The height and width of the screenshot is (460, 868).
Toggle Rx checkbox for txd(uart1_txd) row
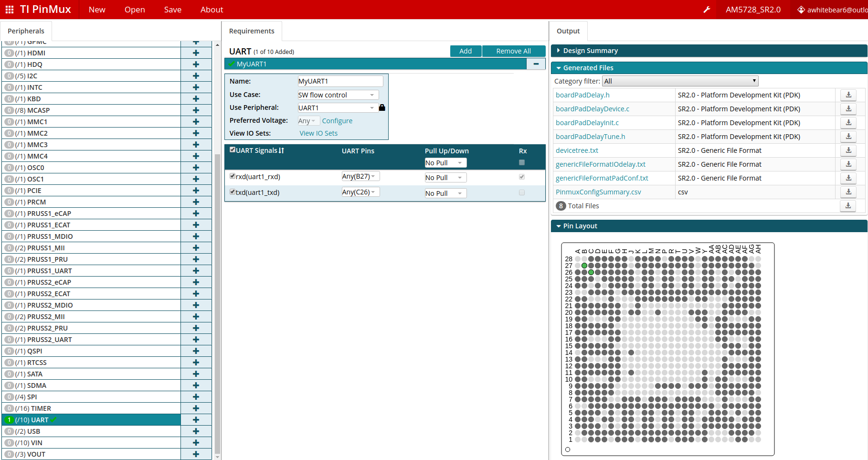click(x=522, y=193)
